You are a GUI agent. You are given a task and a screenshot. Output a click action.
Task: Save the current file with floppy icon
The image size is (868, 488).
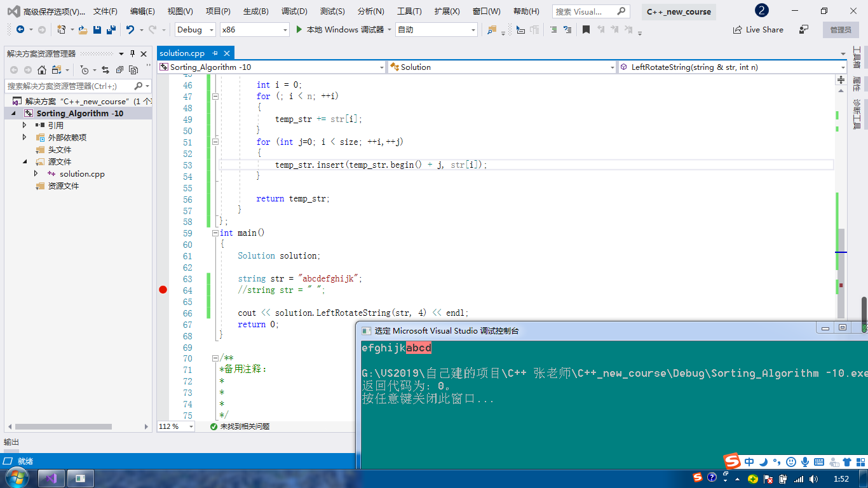click(97, 29)
